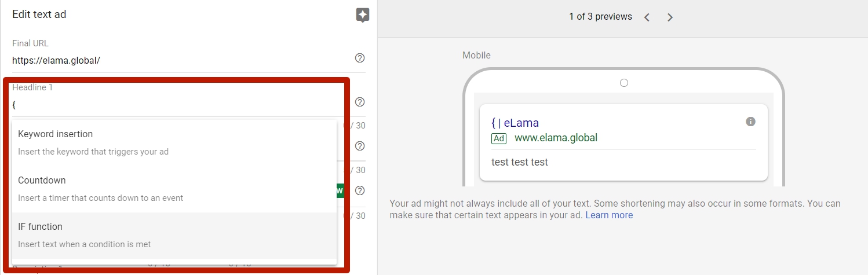Viewport: 868px width, 275px height.
Task: Follow the Learn more link
Action: pyautogui.click(x=609, y=215)
